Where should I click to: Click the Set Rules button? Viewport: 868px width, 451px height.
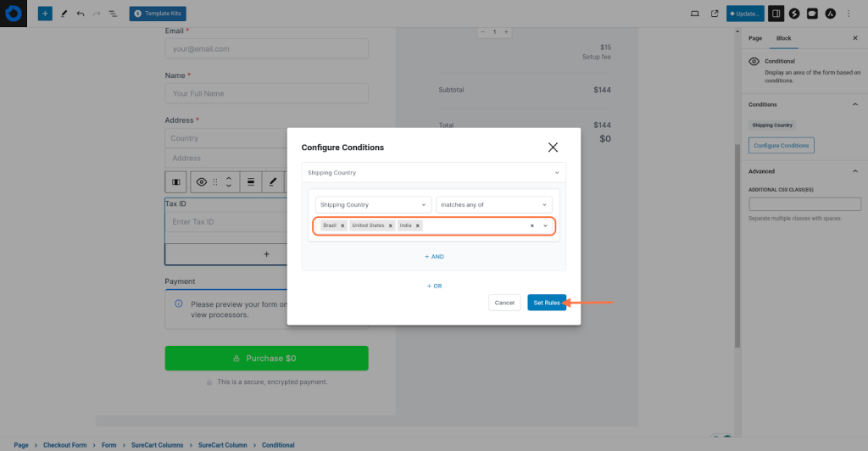[546, 303]
